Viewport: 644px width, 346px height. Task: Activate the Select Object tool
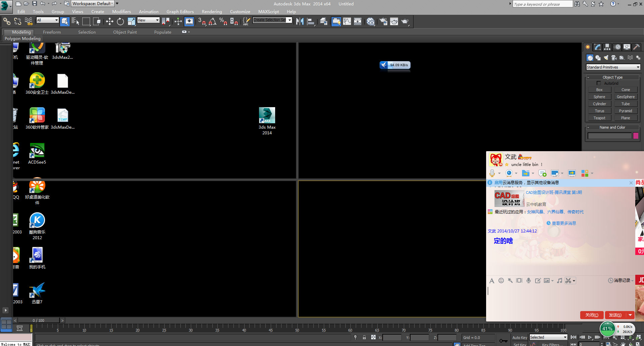pyautogui.click(x=65, y=21)
